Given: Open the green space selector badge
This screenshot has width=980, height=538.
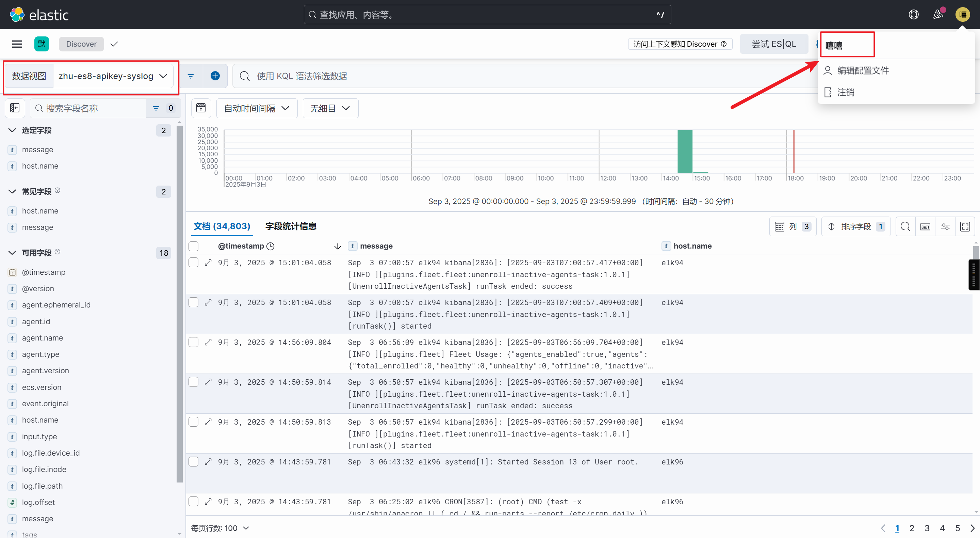Looking at the screenshot, I should (42, 44).
